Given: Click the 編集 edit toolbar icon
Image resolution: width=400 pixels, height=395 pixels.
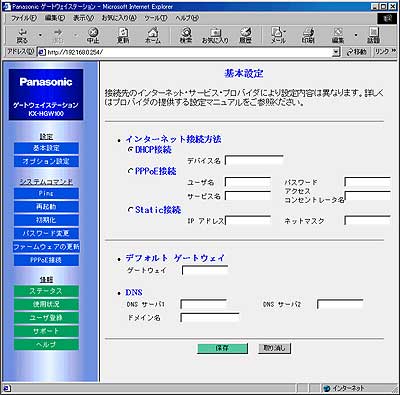Looking at the screenshot, I should pos(338,35).
